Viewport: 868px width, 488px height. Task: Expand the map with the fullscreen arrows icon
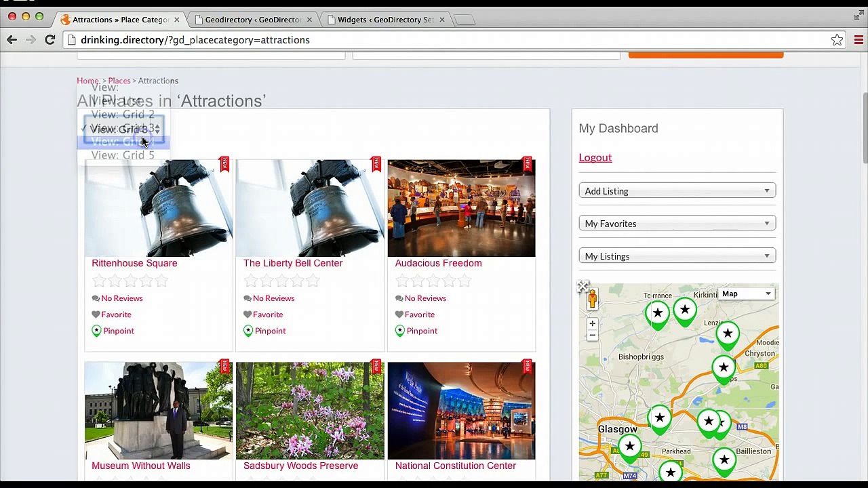click(583, 287)
